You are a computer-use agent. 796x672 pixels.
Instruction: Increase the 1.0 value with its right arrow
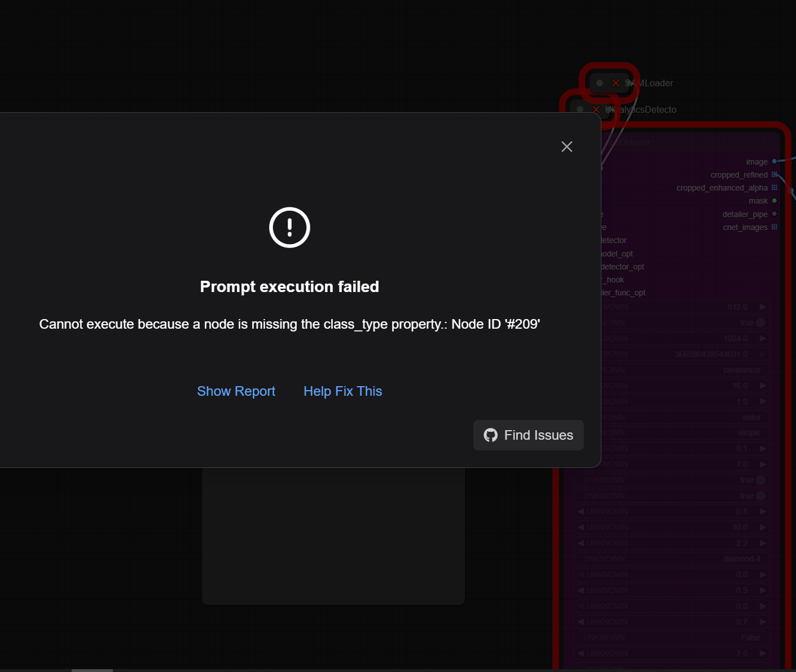pos(763,401)
